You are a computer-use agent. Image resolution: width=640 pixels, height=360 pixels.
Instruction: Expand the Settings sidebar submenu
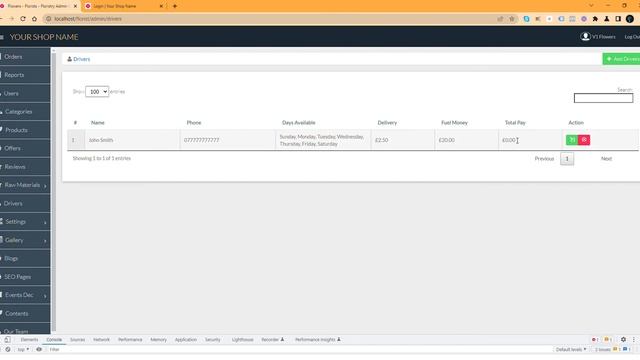(x=45, y=222)
